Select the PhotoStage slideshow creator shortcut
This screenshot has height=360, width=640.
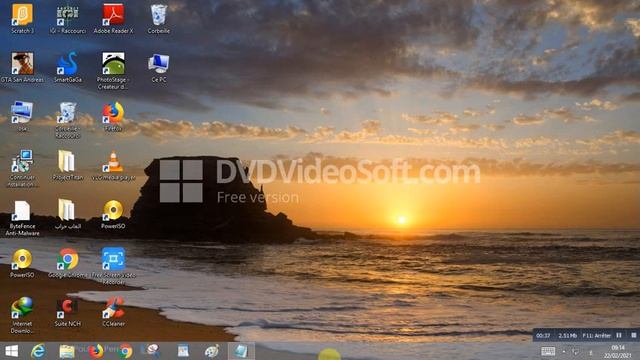pos(113,71)
